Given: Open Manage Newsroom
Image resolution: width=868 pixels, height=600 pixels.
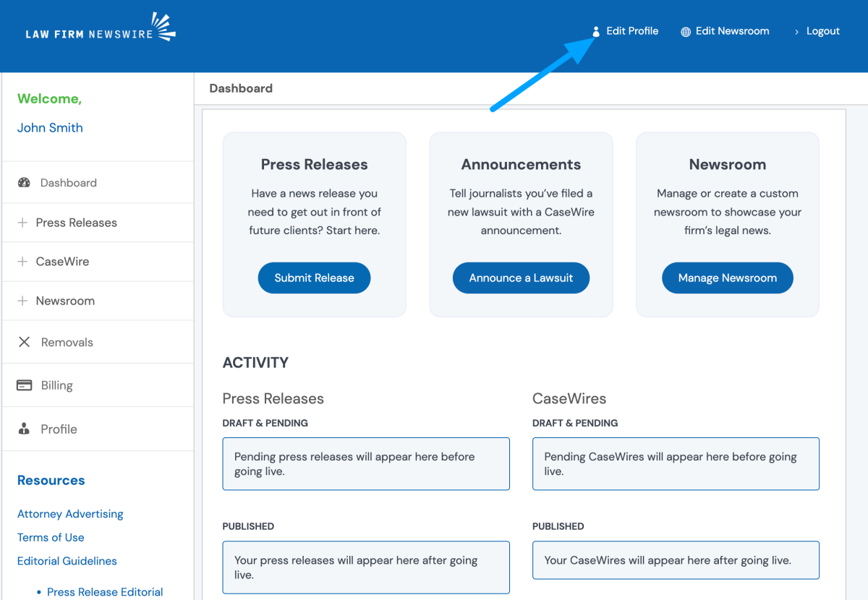Looking at the screenshot, I should [727, 278].
